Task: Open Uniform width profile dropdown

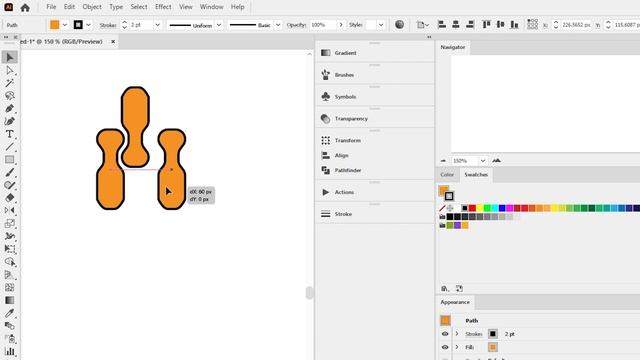Action: pos(219,25)
